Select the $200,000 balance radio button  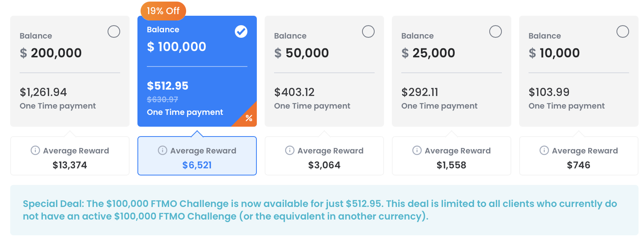[114, 31]
